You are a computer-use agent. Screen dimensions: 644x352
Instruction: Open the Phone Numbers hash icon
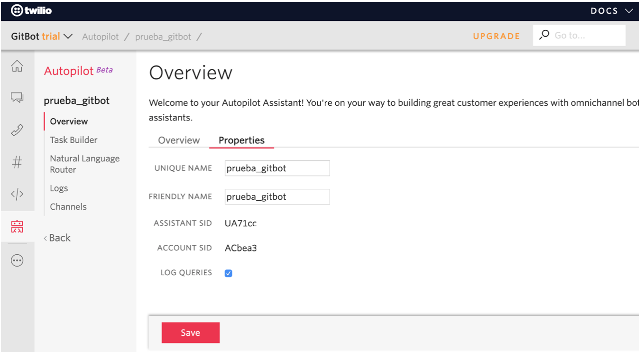[17, 162]
